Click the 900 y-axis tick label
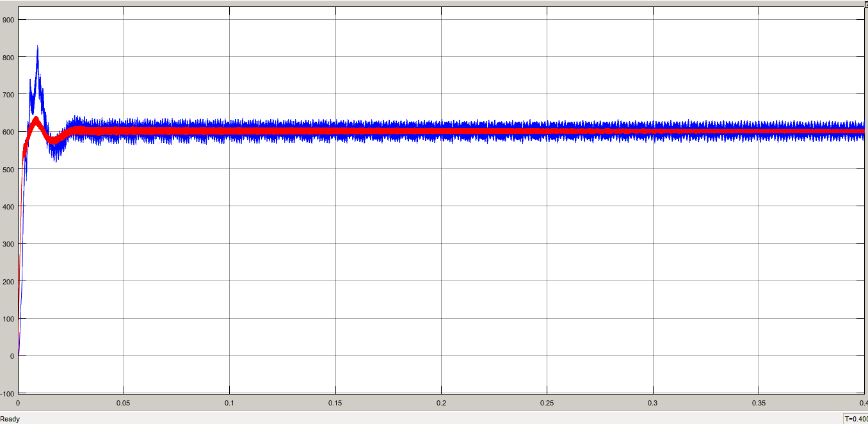This screenshot has height=424, width=868. (8, 19)
